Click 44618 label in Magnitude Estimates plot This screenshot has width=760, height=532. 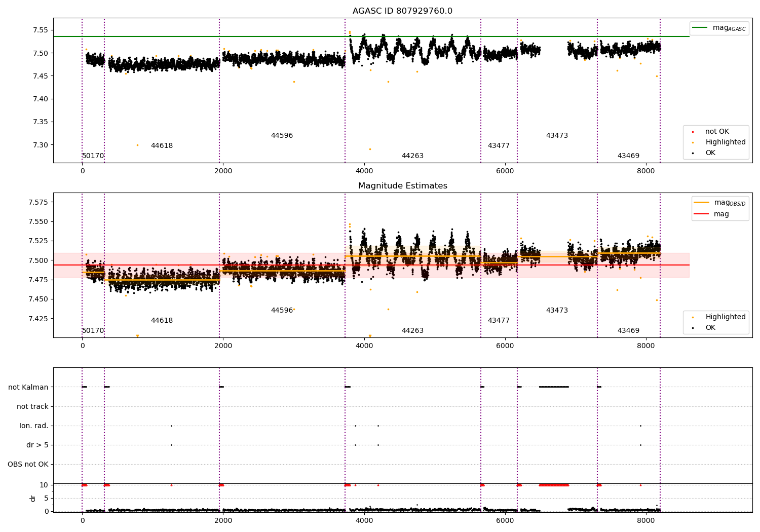point(162,321)
